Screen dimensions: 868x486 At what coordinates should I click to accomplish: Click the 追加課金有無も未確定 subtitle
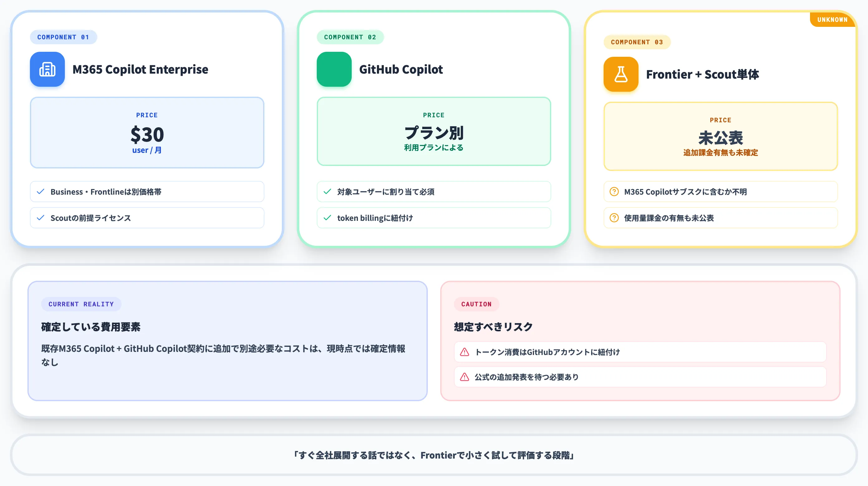[x=721, y=152]
